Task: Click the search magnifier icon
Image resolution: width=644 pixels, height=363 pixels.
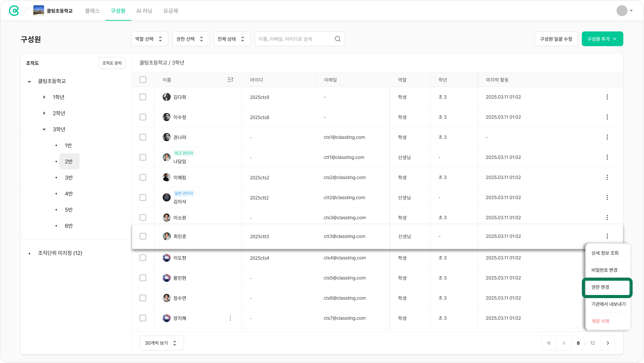Action: pos(337,39)
